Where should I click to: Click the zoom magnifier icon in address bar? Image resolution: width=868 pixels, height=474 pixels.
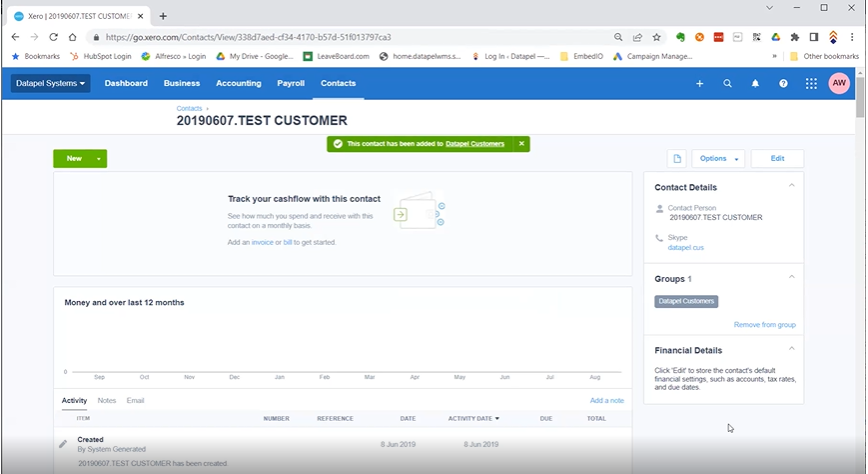click(618, 37)
